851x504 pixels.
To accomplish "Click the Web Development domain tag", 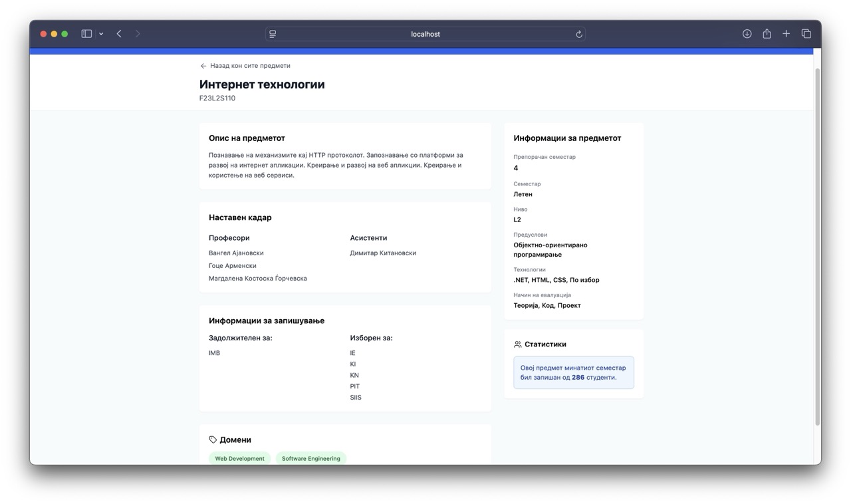I will point(239,458).
